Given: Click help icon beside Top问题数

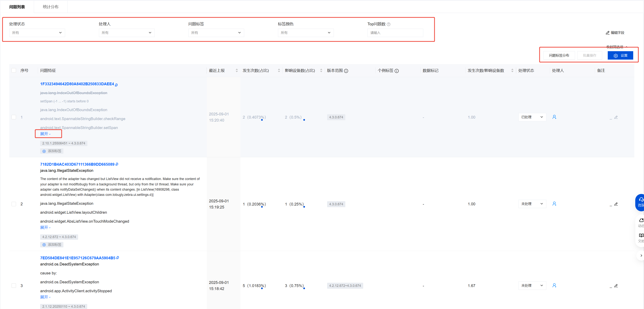Looking at the screenshot, I should 388,24.
